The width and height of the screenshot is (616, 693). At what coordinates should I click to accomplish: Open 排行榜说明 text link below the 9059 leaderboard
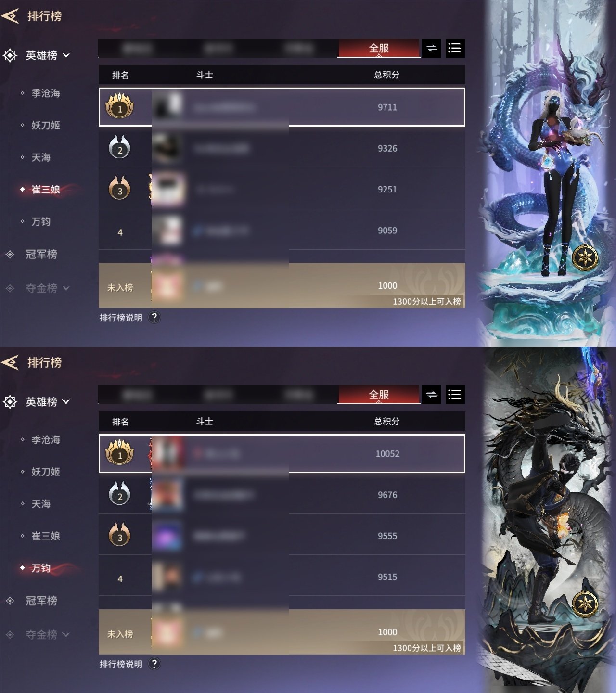(x=121, y=318)
